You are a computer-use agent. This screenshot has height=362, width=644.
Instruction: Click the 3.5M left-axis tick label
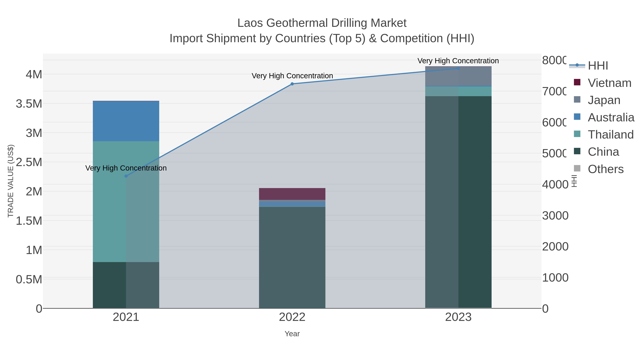pos(29,104)
